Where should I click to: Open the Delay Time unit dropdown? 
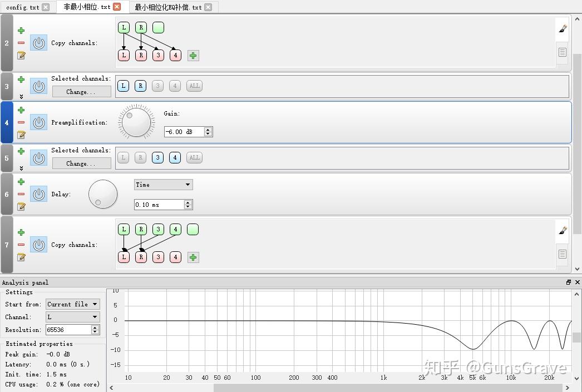pyautogui.click(x=164, y=185)
